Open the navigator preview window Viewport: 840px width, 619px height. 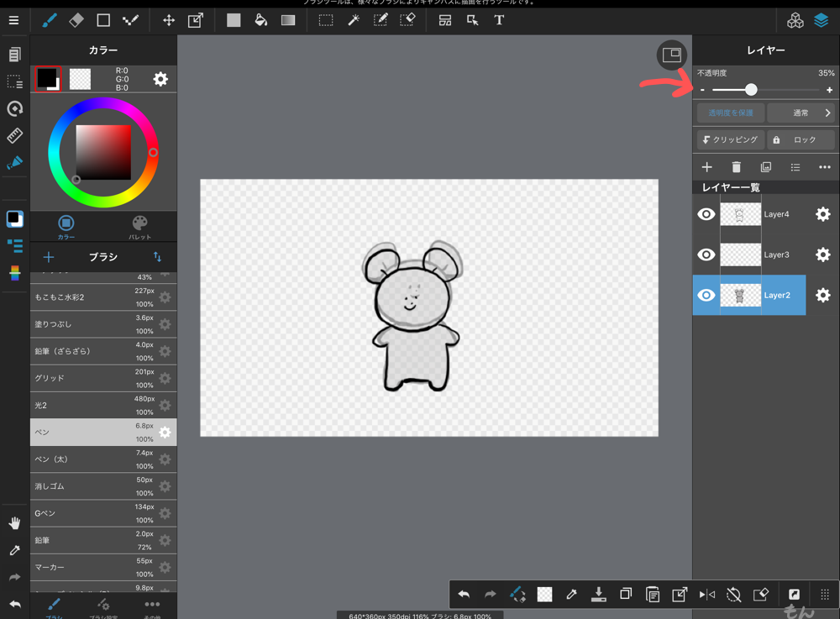pos(672,55)
